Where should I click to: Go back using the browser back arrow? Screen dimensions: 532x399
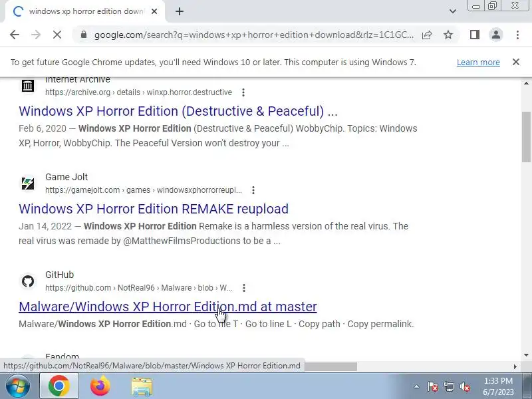(15, 35)
